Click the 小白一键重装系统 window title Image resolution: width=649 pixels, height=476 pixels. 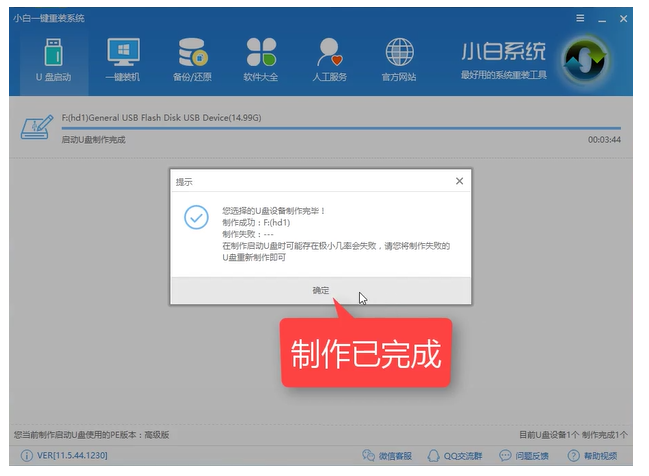click(x=48, y=18)
